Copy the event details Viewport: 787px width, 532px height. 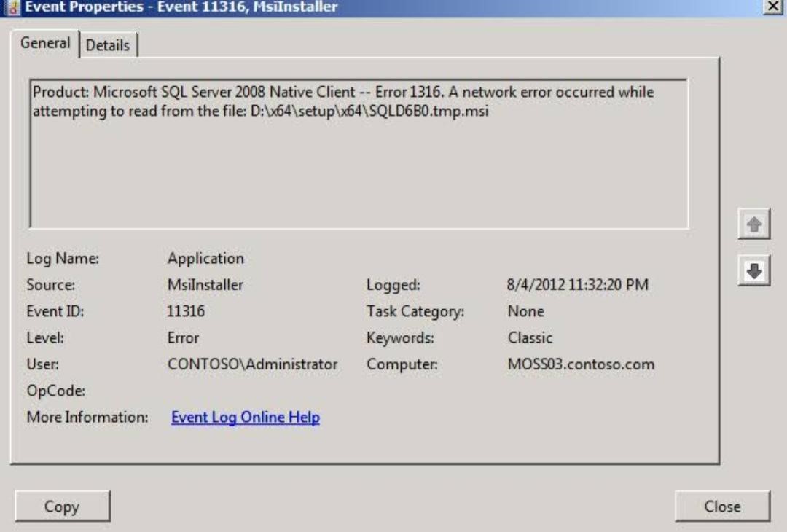click(x=62, y=506)
